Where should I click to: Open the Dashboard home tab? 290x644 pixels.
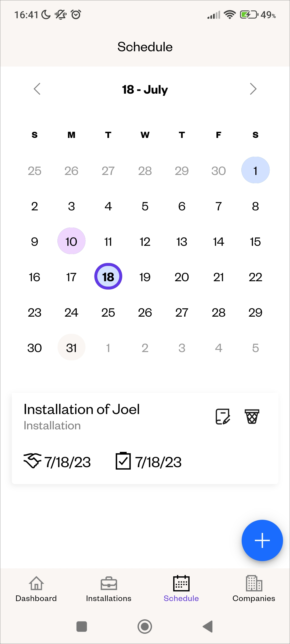(36, 589)
